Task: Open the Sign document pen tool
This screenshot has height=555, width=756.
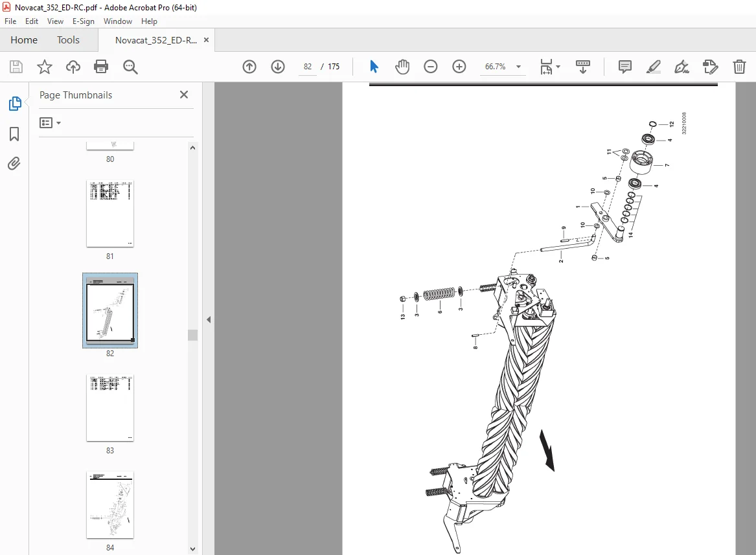Action: [682, 67]
